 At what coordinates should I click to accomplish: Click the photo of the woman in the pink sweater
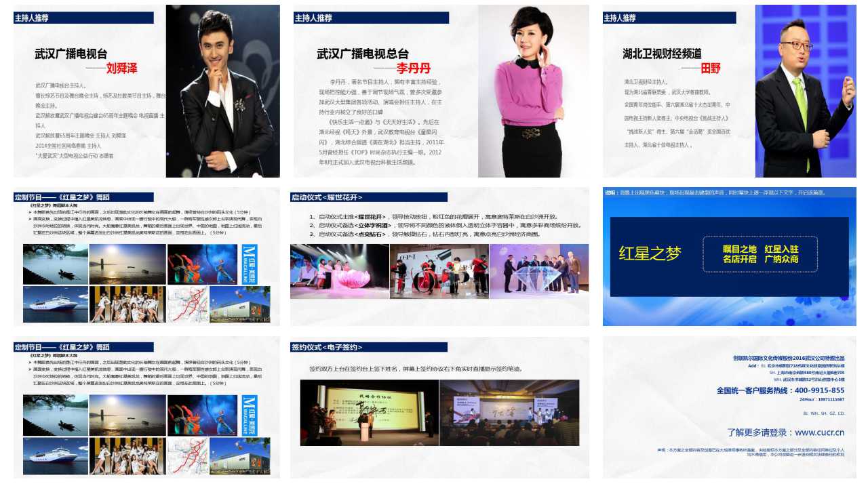pos(533,91)
